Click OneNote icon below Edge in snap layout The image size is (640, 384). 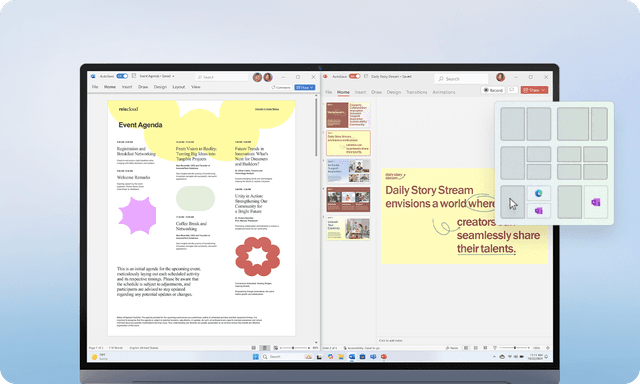point(538,211)
